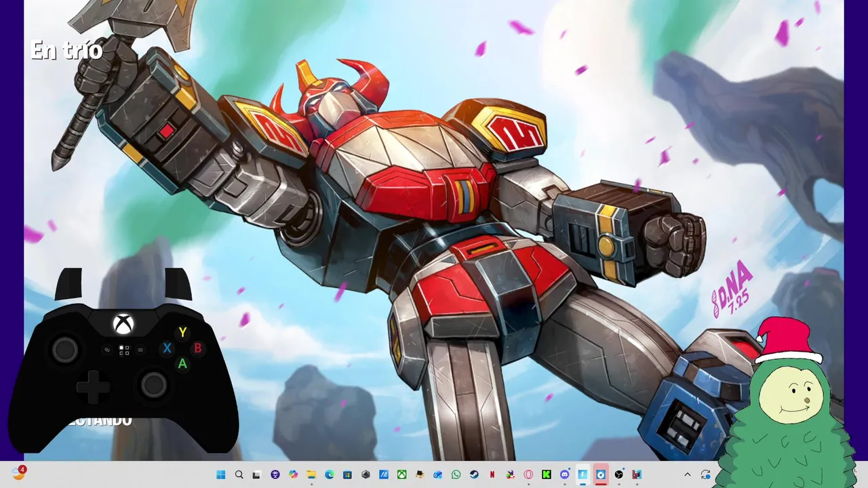The width and height of the screenshot is (868, 488).
Task: Click the green A controller button
Action: (182, 364)
